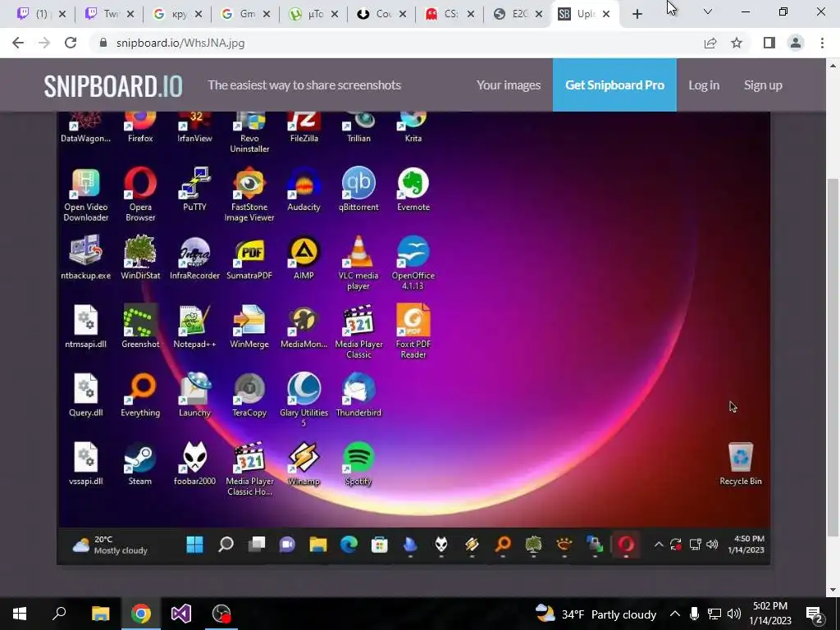
Task: Select the vssapi.dll file icon
Action: [85, 463]
